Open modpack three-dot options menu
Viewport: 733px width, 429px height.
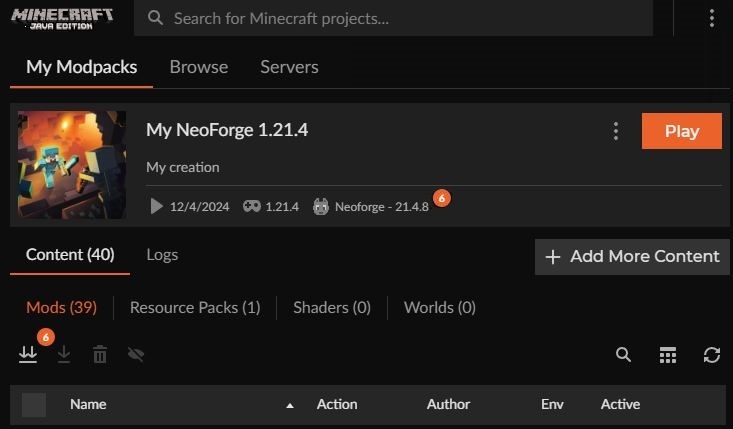[x=616, y=131]
